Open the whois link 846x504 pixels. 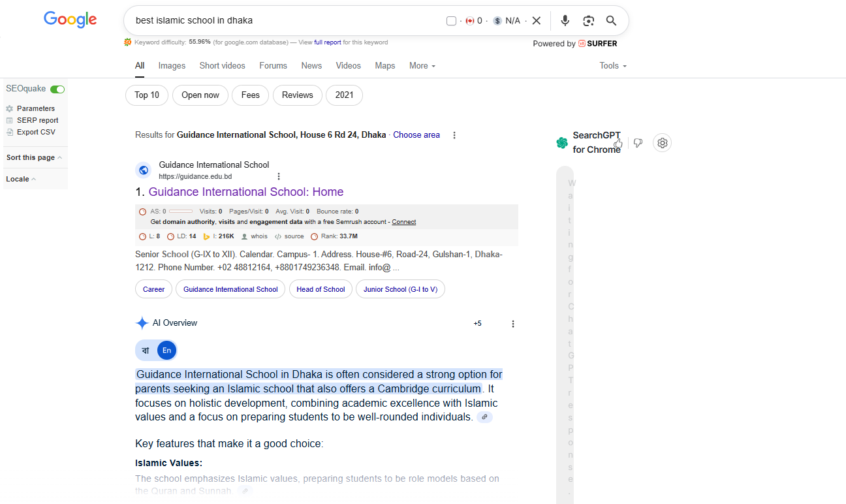[x=255, y=236]
